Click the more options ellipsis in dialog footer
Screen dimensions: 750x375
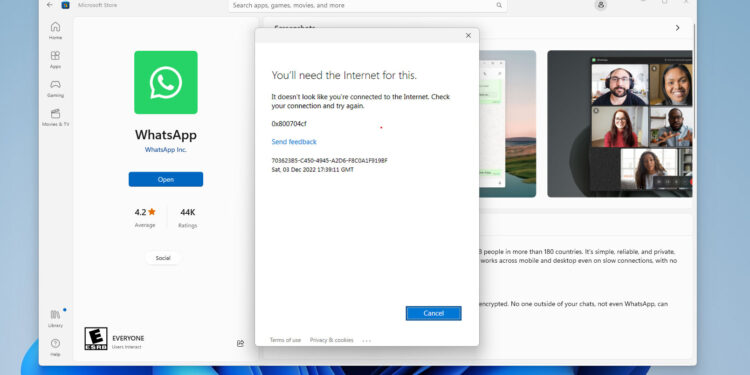tap(366, 341)
